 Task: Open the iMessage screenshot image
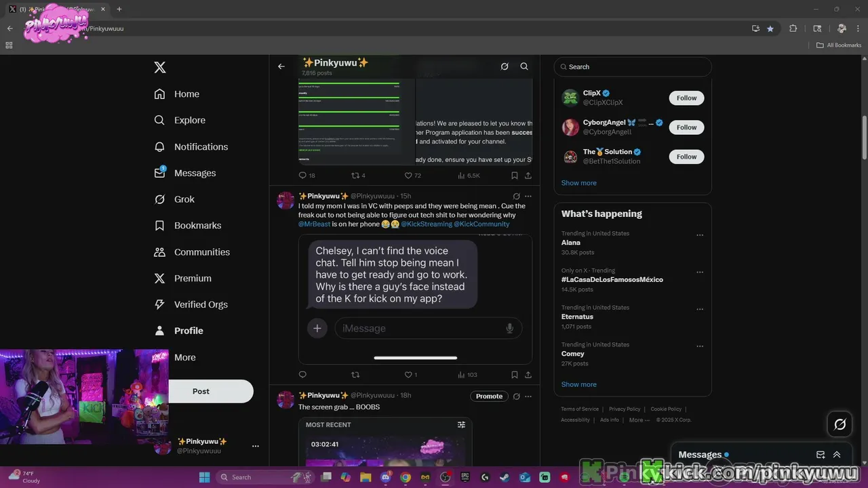click(x=415, y=299)
